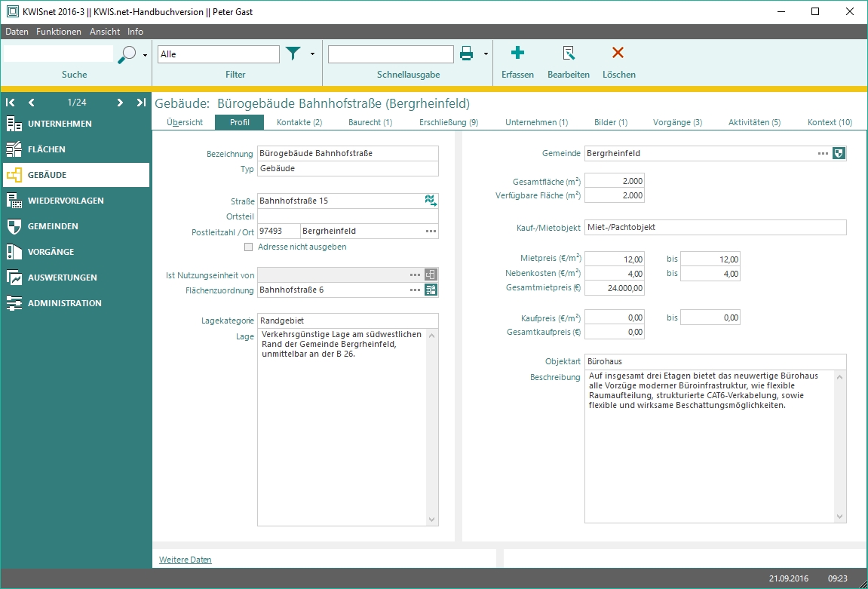Click the Gemeinde shield icon
Viewport: 868px width, 589px height.
[x=839, y=153]
